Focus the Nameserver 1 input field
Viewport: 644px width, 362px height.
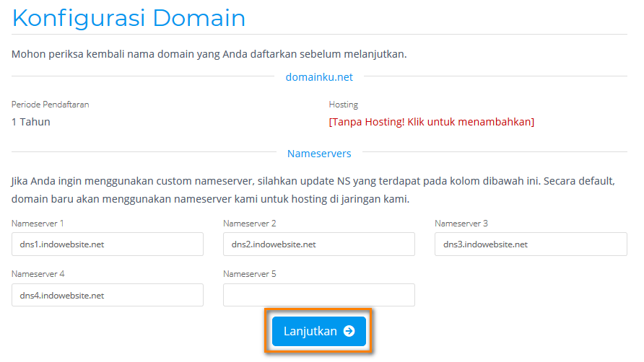107,244
